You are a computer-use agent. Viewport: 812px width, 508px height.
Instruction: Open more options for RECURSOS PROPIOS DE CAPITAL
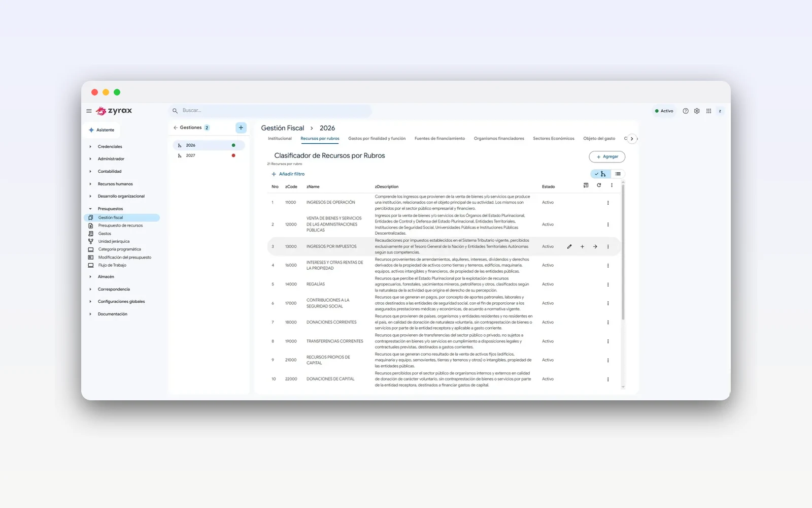608,360
